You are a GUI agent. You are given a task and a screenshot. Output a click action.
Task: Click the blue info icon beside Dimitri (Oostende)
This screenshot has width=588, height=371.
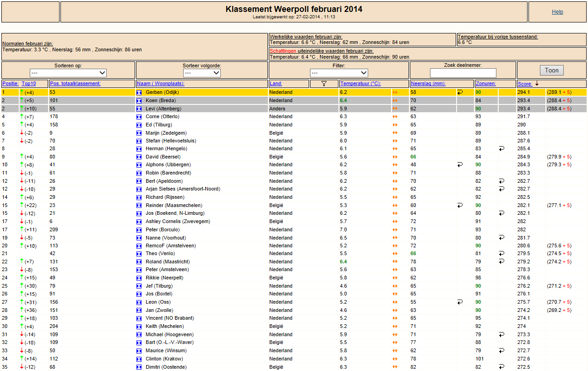tap(139, 367)
